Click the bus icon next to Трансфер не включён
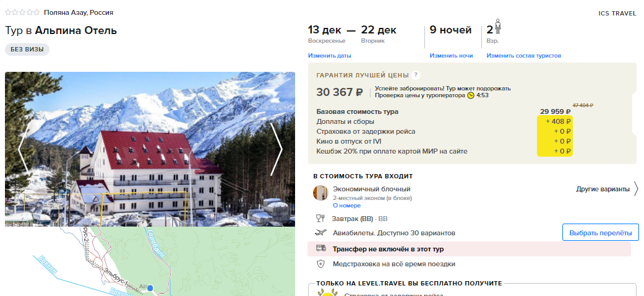This screenshot has width=644, height=296. click(321, 248)
